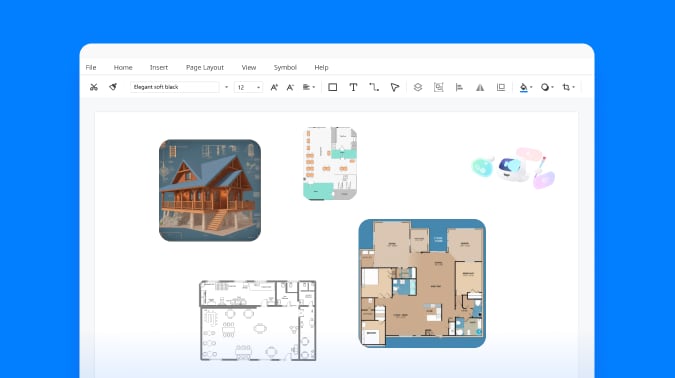Open the Insert menu
Viewport: 675px width, 378px height.
point(158,68)
